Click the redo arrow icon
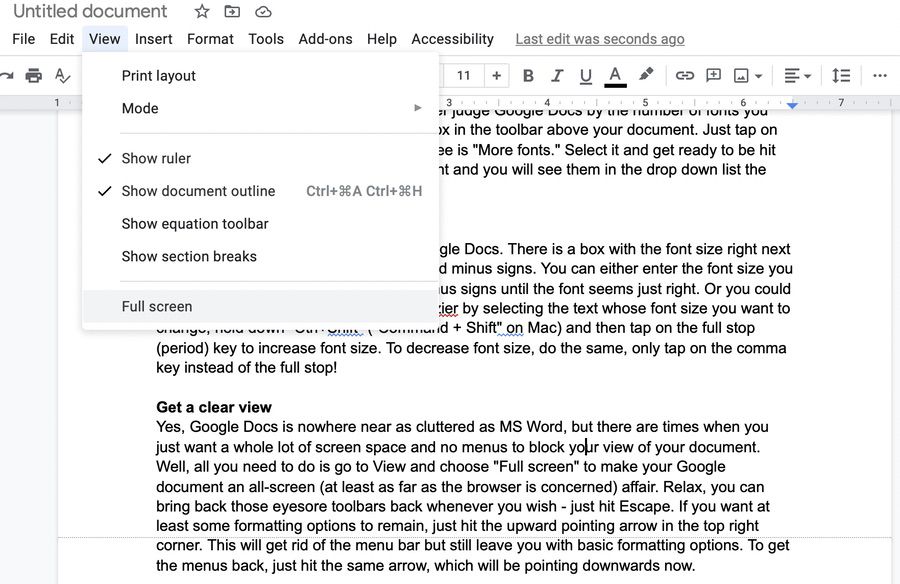This screenshot has height=584, width=900. tap(6, 75)
